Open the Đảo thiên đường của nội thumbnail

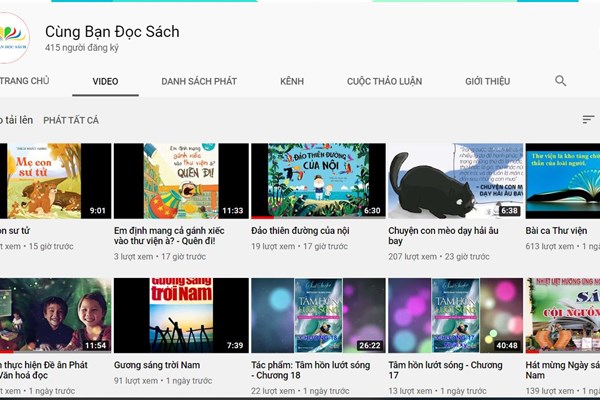(318, 181)
